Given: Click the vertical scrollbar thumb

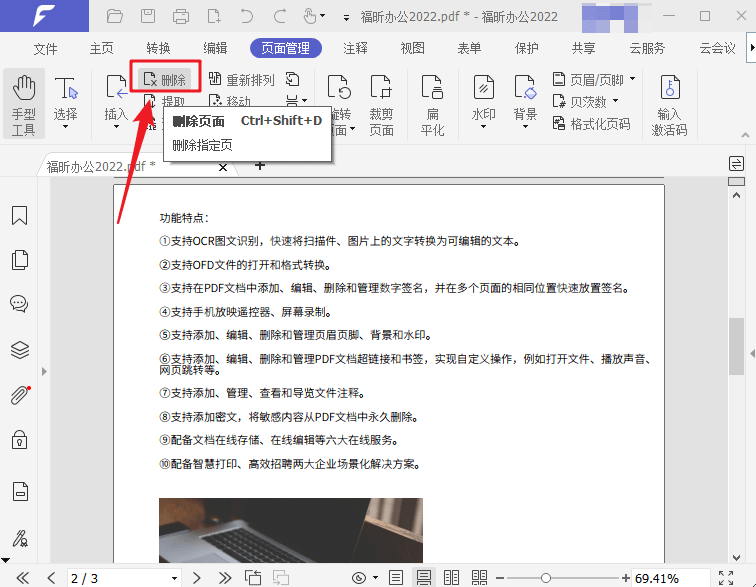Looking at the screenshot, I should pos(736,346).
